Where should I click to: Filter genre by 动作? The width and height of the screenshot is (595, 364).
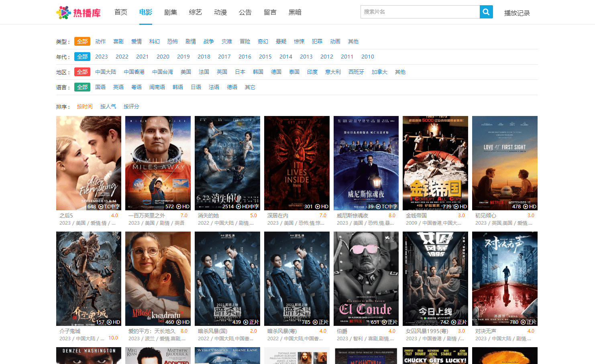coord(100,41)
